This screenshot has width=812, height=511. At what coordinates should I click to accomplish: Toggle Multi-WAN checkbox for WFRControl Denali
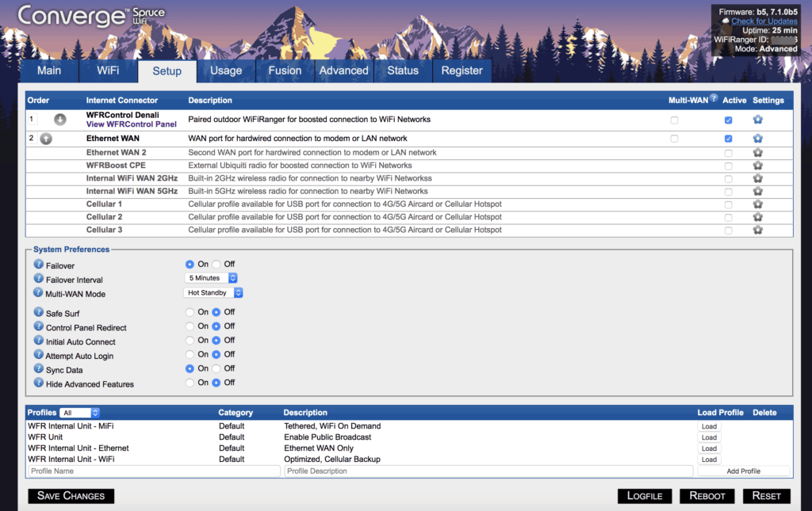pos(674,120)
